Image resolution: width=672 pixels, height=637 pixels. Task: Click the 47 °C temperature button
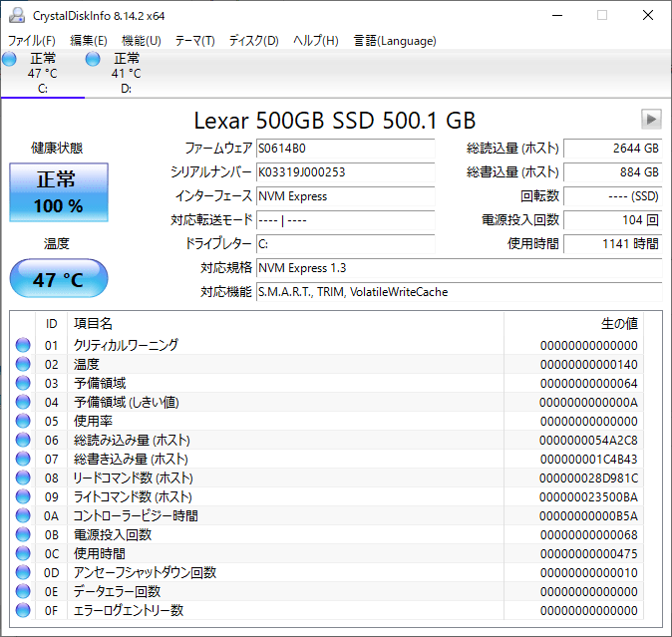pyautogui.click(x=59, y=278)
